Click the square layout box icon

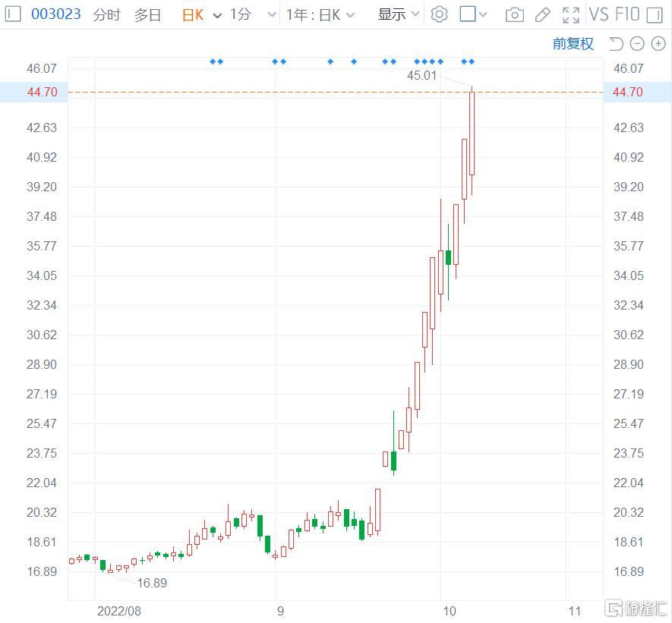[467, 14]
